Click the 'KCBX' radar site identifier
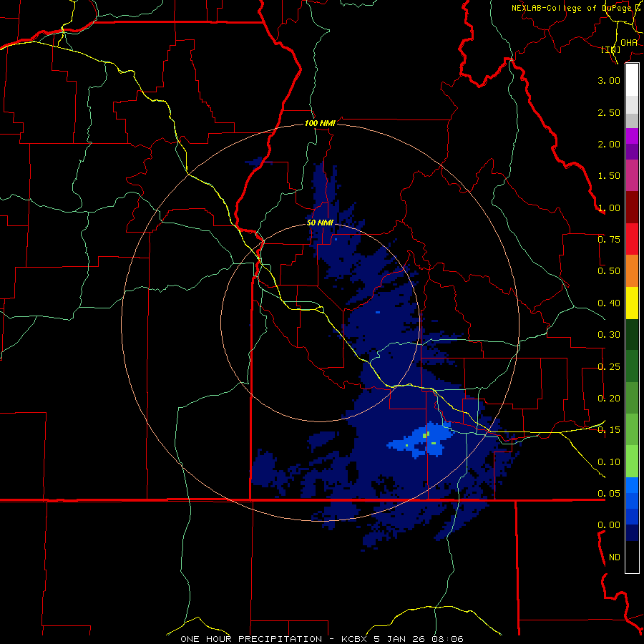 click(x=355, y=639)
